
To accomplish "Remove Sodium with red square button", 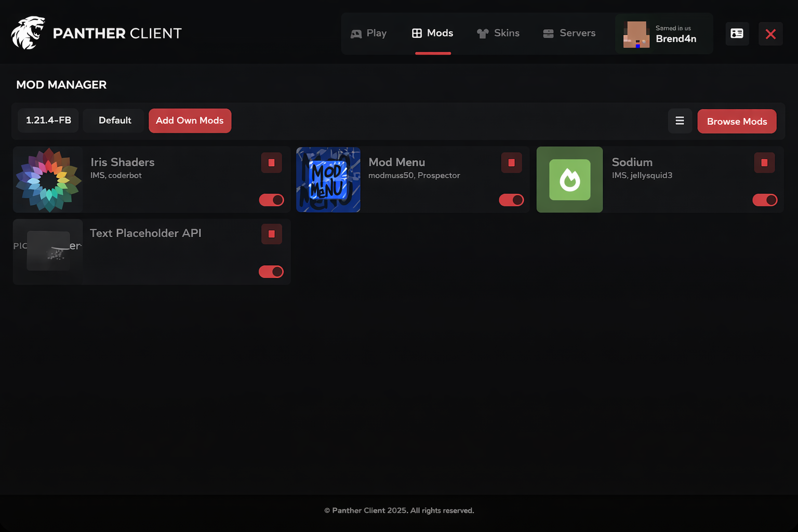I will pos(764,163).
